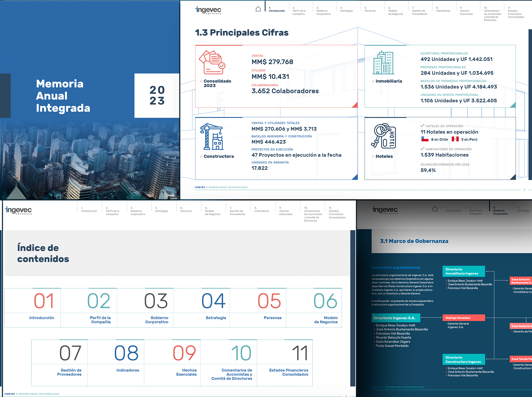Open 1. Introducción tab on index page
The height and width of the screenshot is (397, 532).
pyautogui.click(x=89, y=210)
